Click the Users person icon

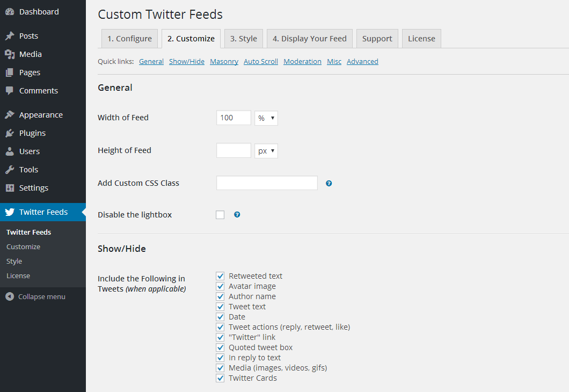(x=10, y=151)
